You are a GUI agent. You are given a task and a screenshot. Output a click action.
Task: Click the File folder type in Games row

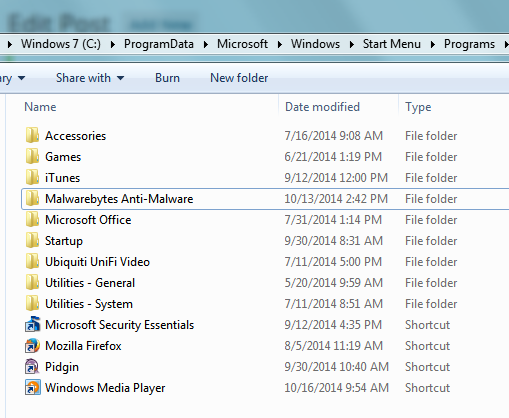(431, 157)
